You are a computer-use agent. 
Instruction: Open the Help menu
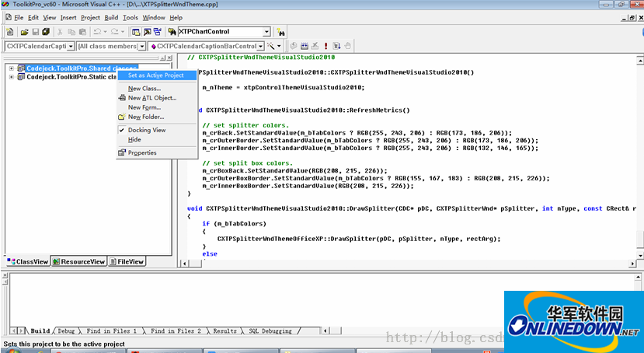176,18
